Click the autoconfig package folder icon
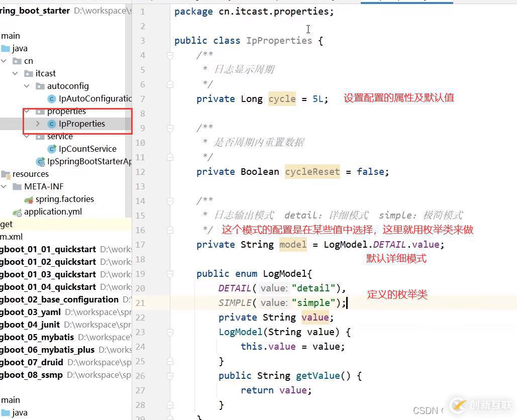 click(x=40, y=86)
